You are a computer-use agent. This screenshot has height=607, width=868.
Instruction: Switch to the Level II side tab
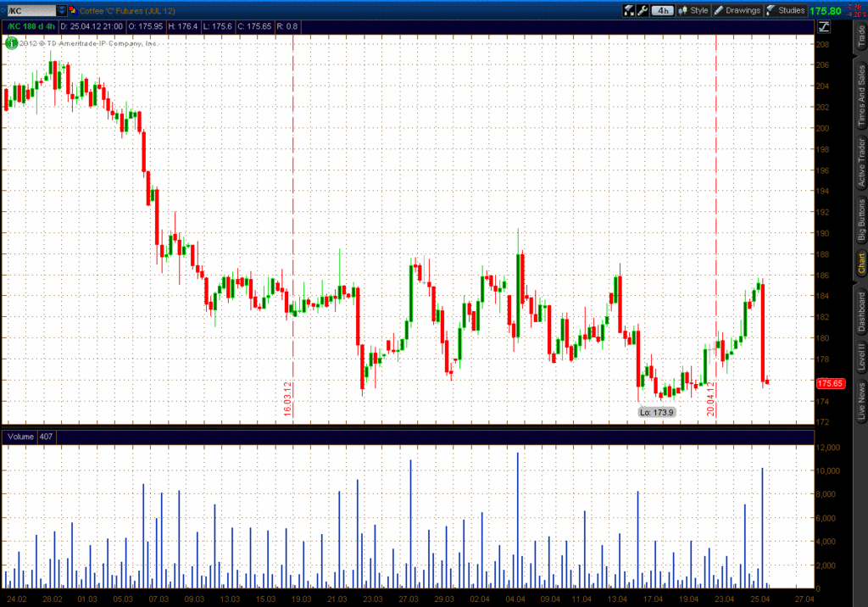coord(861,357)
